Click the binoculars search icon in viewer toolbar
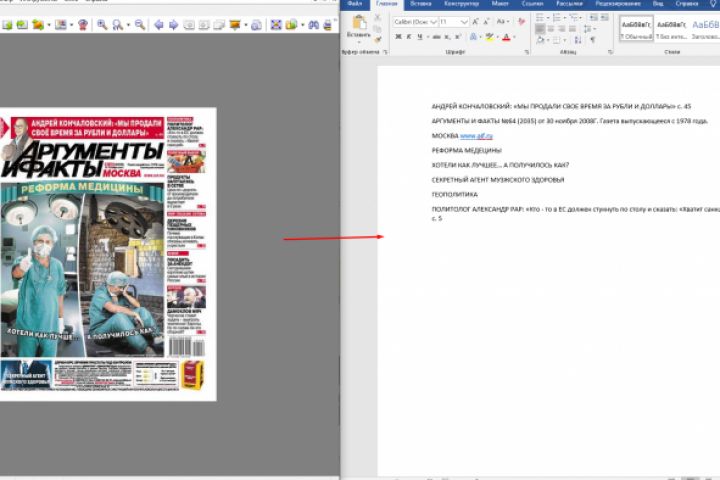 point(314,24)
